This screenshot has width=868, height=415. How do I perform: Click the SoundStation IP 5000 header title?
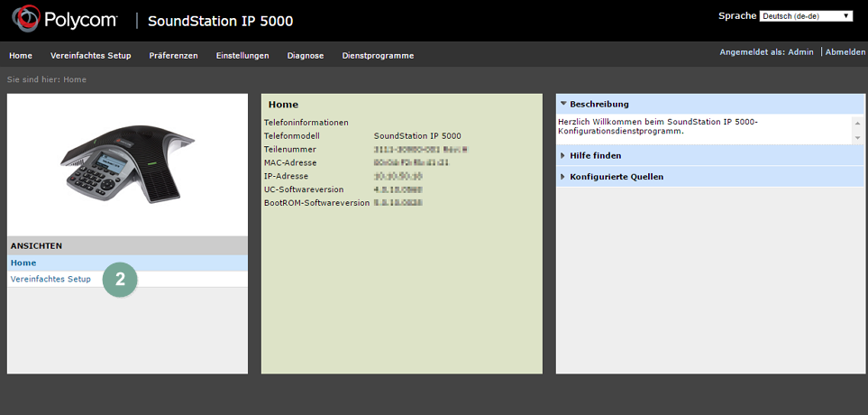coord(220,21)
